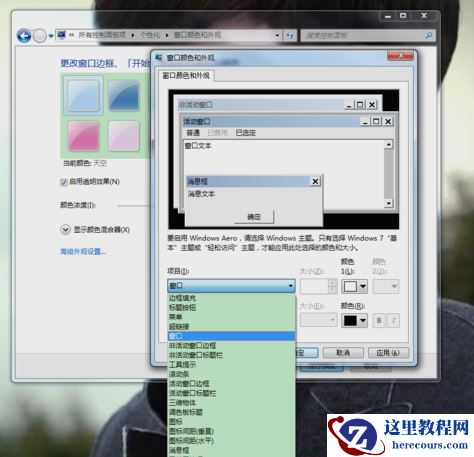
Task: Click inactive preview window's minimize icon
Action: [x=349, y=105]
